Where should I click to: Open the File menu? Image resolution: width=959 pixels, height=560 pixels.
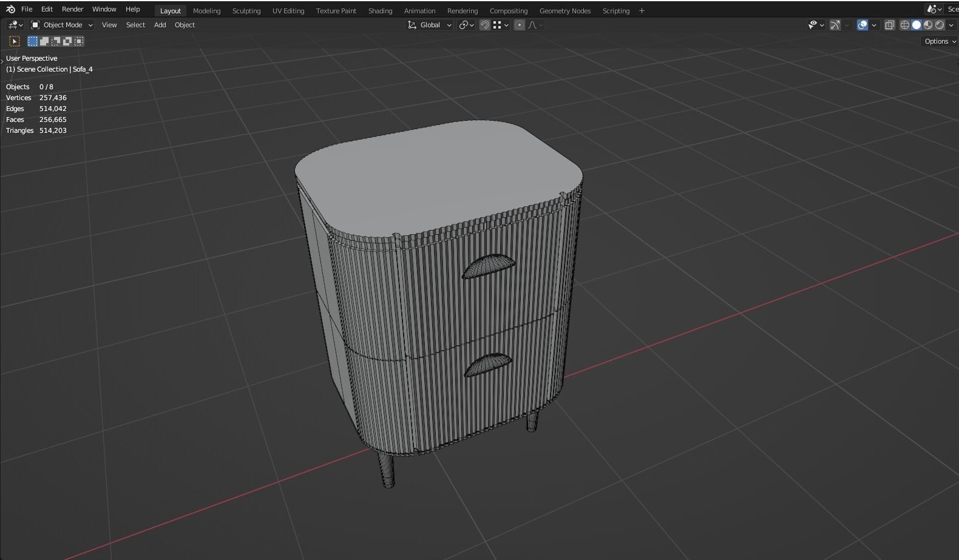[x=27, y=9]
